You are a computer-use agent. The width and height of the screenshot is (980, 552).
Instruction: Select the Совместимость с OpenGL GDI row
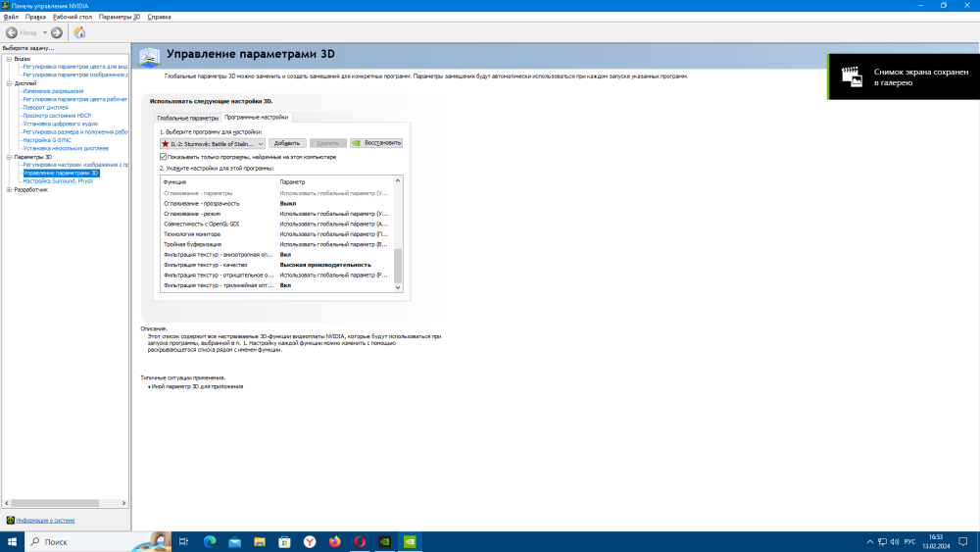pos(277,224)
